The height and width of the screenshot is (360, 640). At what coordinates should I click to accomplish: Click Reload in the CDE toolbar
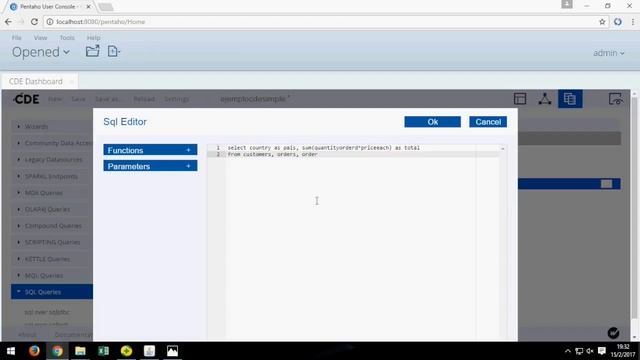point(144,99)
